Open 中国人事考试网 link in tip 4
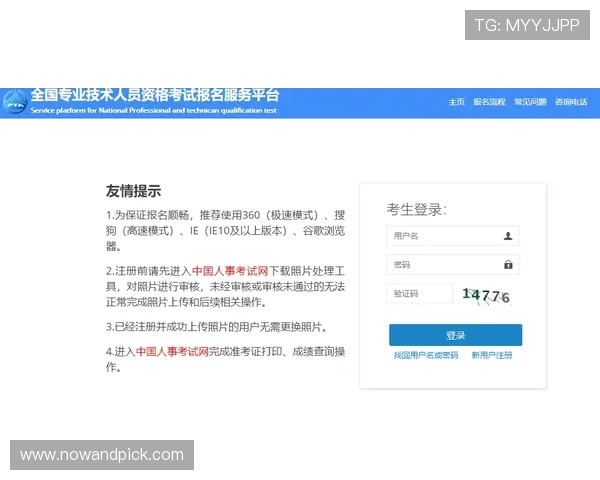Viewport: 600px width, 480px height. pyautogui.click(x=172, y=351)
